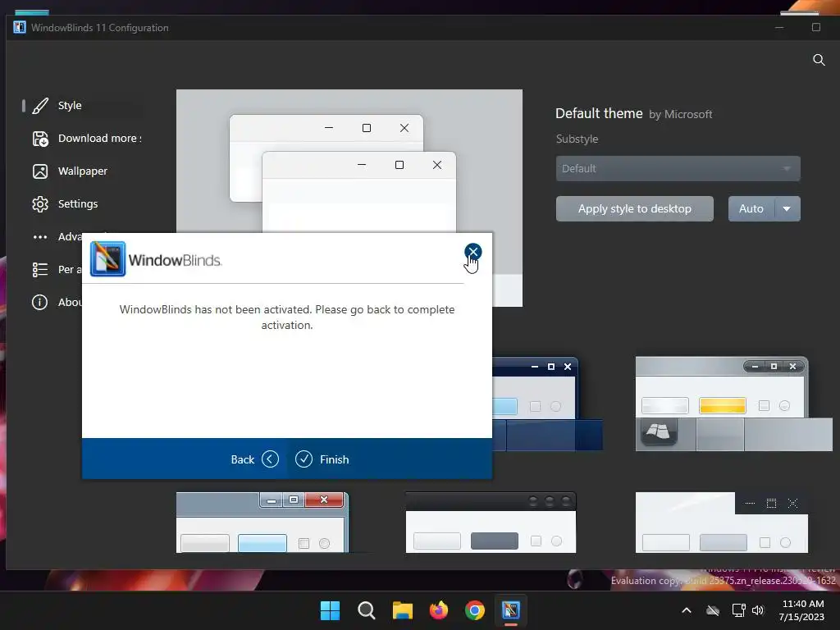This screenshot has width=840, height=630.
Task: Open the Windows Start menu
Action: [330, 610]
